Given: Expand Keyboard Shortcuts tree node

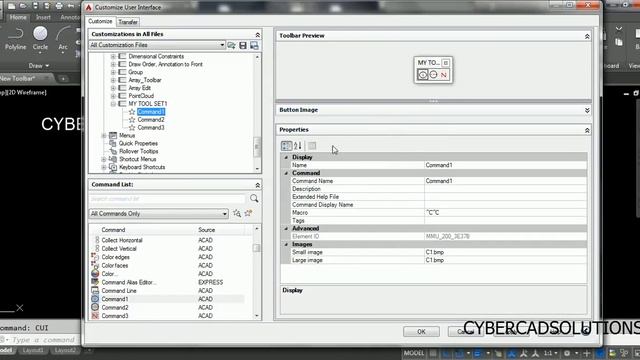Looking at the screenshot, I should [x=104, y=167].
